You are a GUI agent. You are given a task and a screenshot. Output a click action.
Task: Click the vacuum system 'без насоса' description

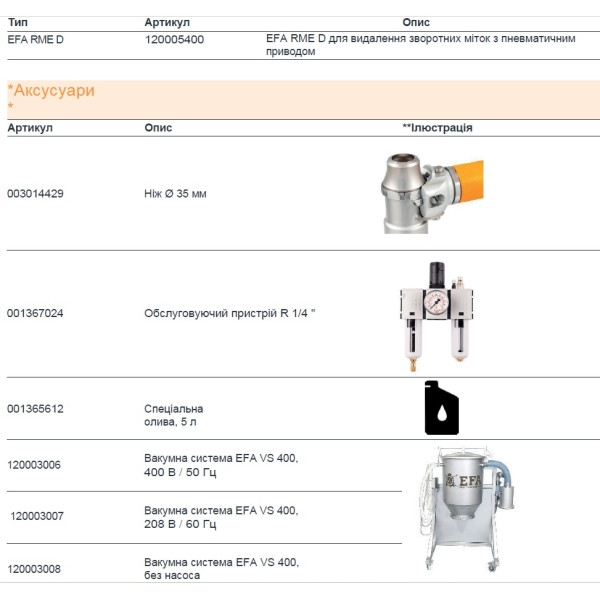221,569
